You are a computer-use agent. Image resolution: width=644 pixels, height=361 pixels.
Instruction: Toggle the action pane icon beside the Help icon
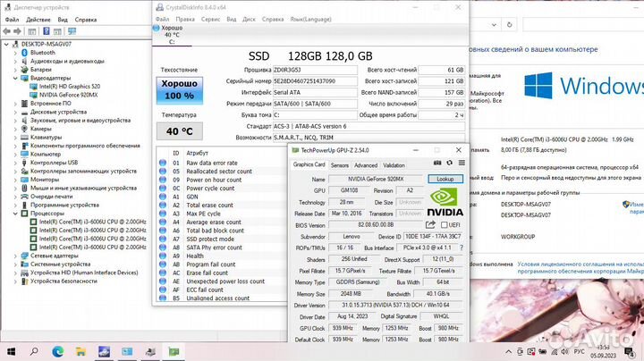(x=57, y=31)
